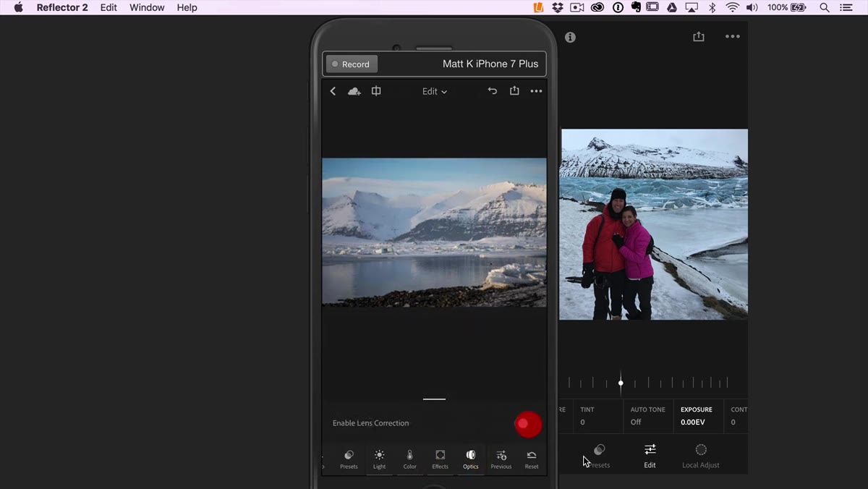The height and width of the screenshot is (489, 868).
Task: Open the Light panel
Action: [379, 459]
